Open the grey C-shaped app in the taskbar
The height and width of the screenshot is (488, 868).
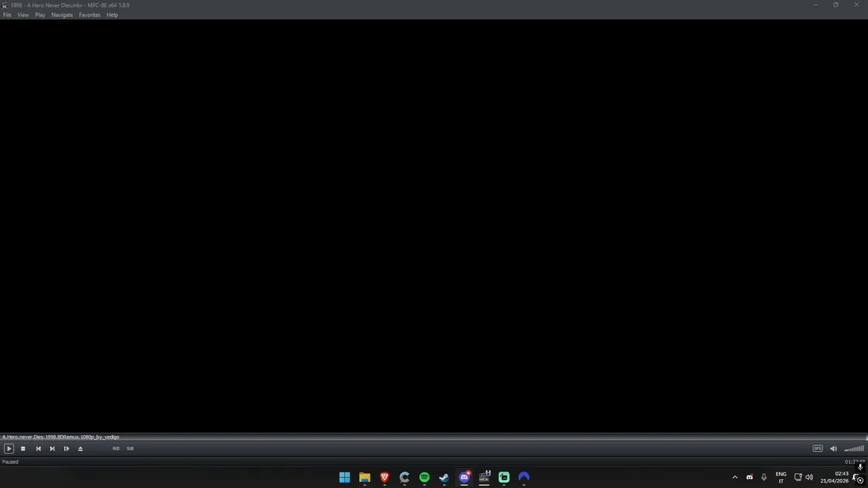pos(404,477)
